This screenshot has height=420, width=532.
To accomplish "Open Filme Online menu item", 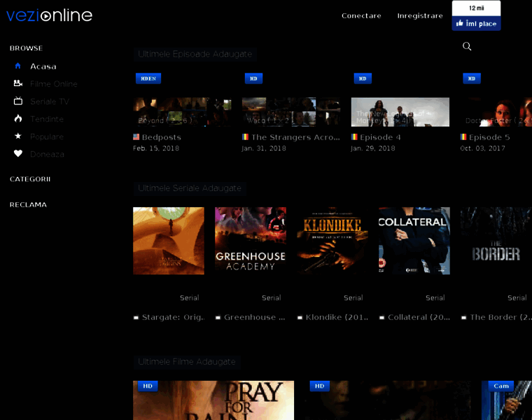I will [x=54, y=84].
